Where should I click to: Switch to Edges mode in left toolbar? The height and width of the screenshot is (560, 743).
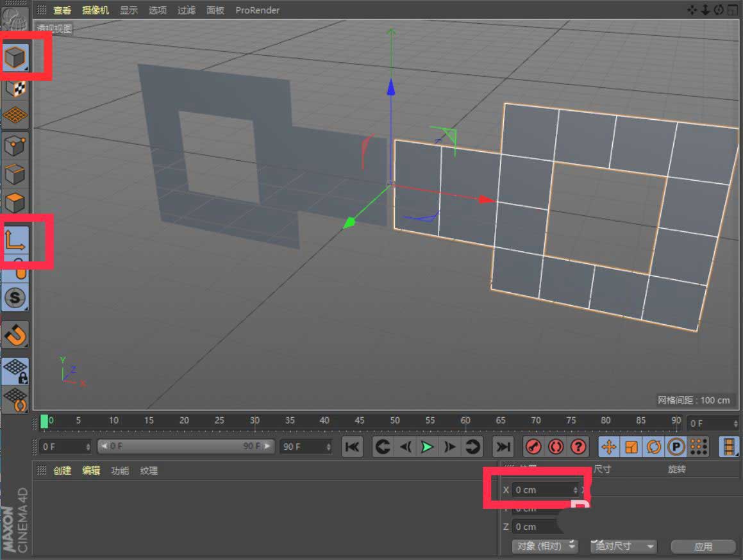(15, 174)
